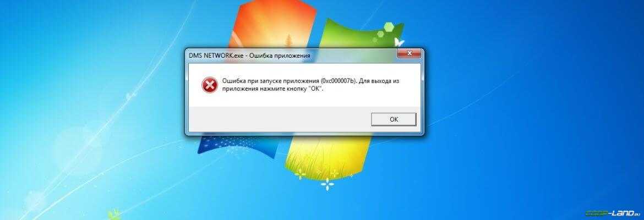Close the DMS NETWORK.exe error dialog
The image size is (644, 220).
(409, 54)
